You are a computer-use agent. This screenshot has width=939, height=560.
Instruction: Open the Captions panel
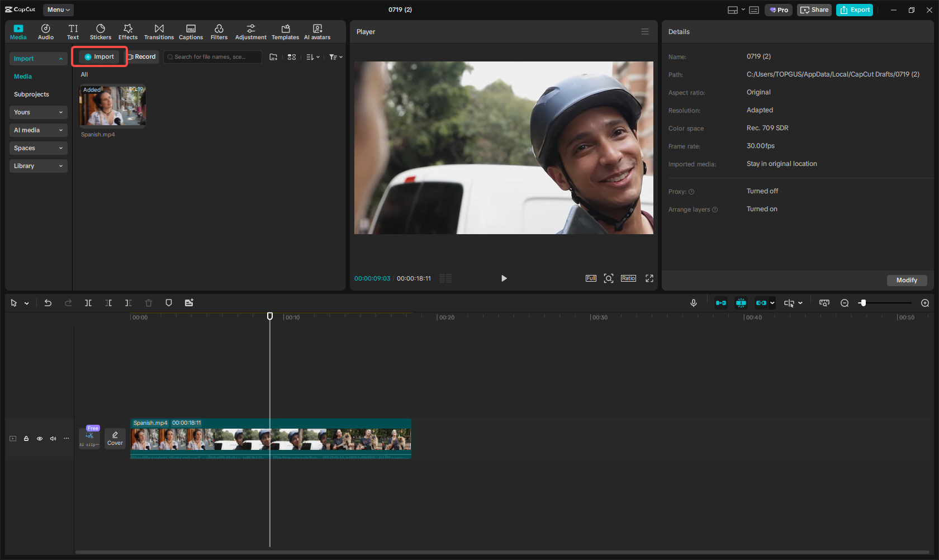(191, 31)
